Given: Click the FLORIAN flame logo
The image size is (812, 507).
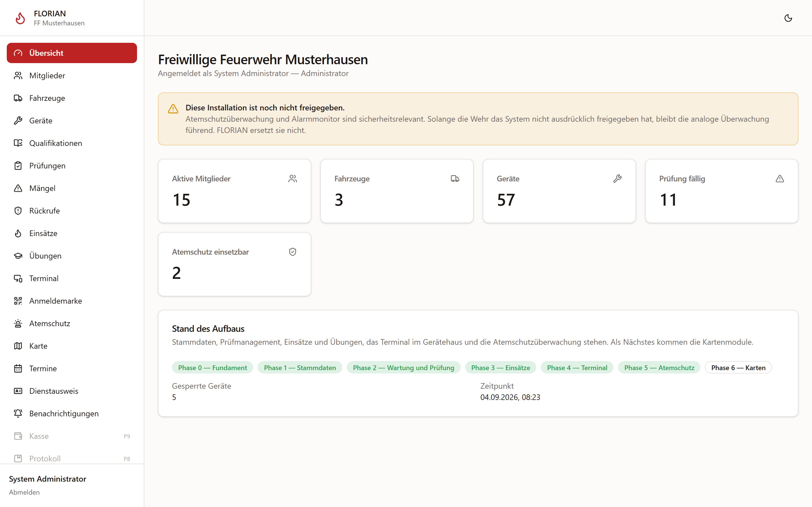Looking at the screenshot, I should 20,18.
